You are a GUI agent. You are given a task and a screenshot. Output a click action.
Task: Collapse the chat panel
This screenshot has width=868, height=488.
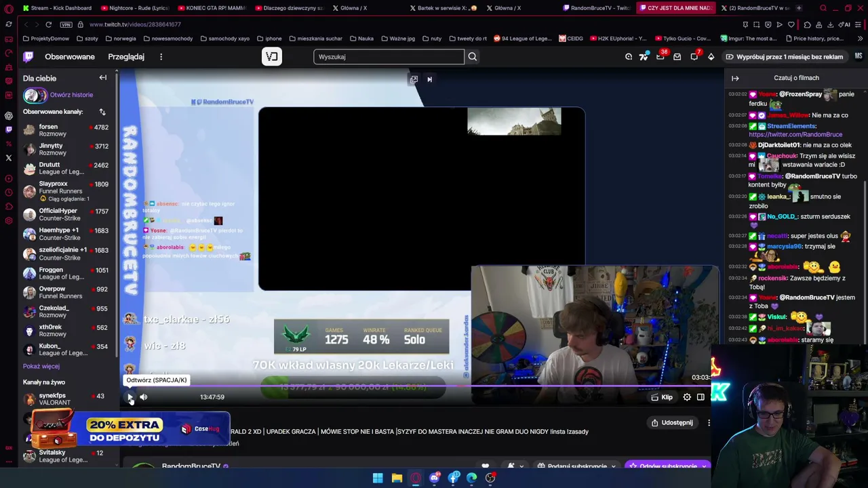(735, 78)
